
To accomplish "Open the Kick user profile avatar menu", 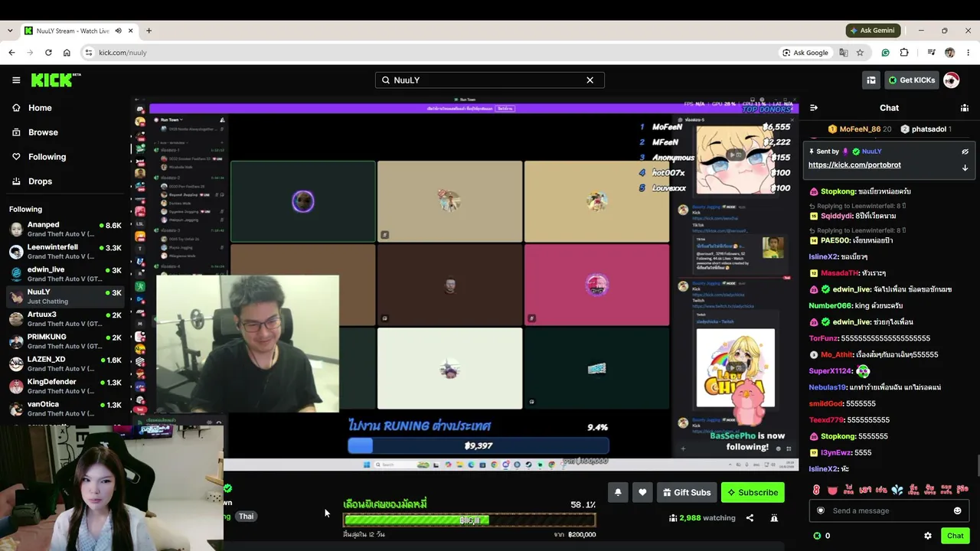I will (951, 80).
